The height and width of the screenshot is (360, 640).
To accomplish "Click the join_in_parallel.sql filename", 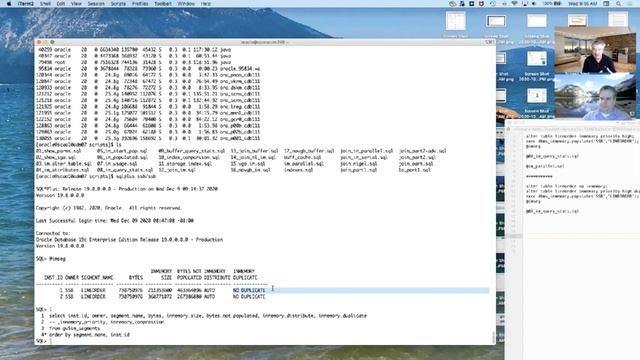I will [x=367, y=151].
